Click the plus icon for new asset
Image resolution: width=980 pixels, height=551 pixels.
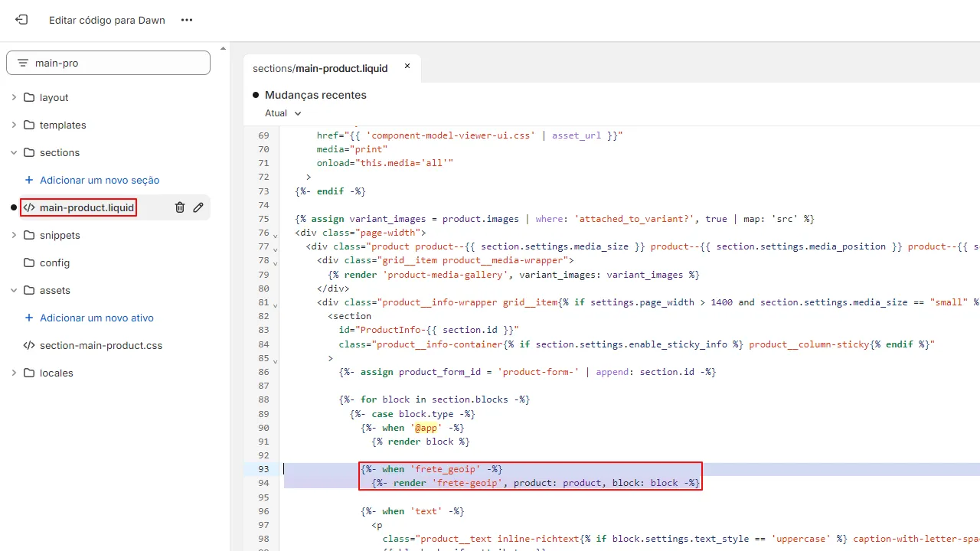[29, 318]
